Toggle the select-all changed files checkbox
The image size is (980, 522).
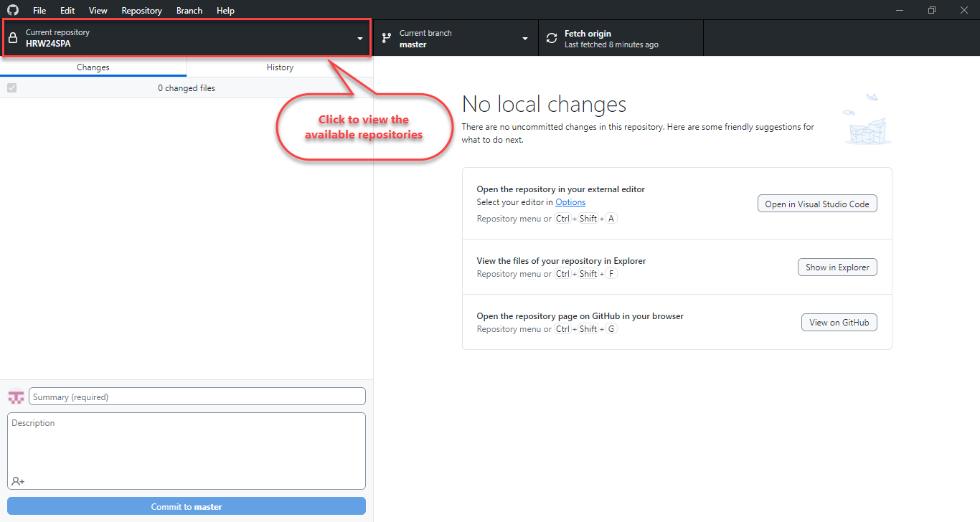pos(11,87)
